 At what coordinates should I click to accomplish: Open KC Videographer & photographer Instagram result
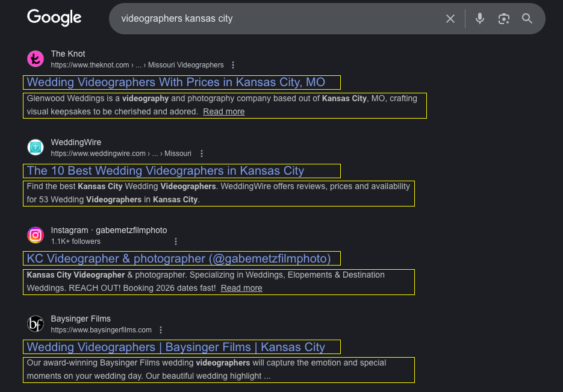[x=179, y=258]
